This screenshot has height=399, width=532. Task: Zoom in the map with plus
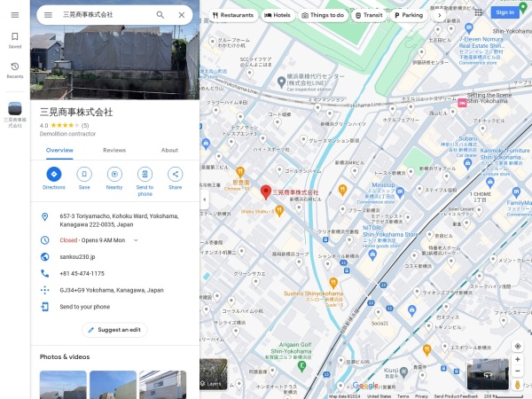tap(518, 359)
